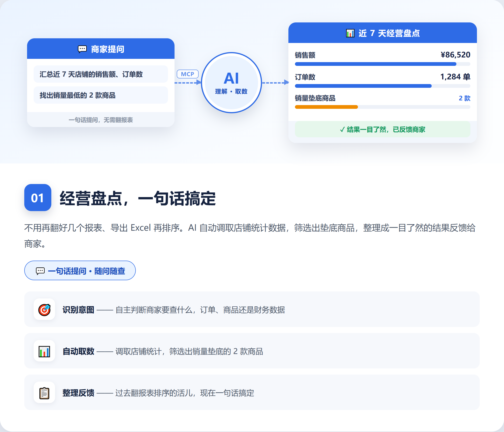Click the clipboard icon next to 整理反馈

[44, 393]
